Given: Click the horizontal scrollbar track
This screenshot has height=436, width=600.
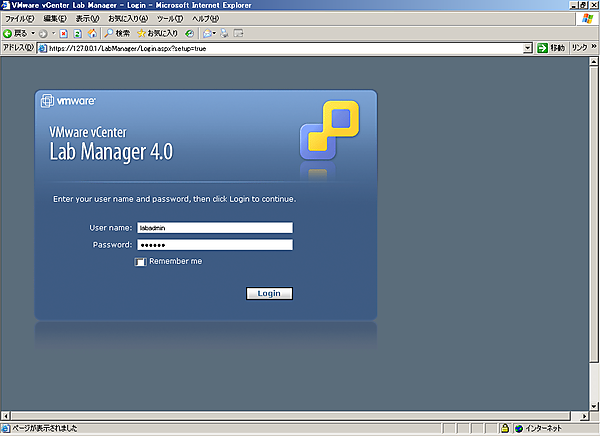Looking at the screenshot, I should pyautogui.click(x=300, y=414).
